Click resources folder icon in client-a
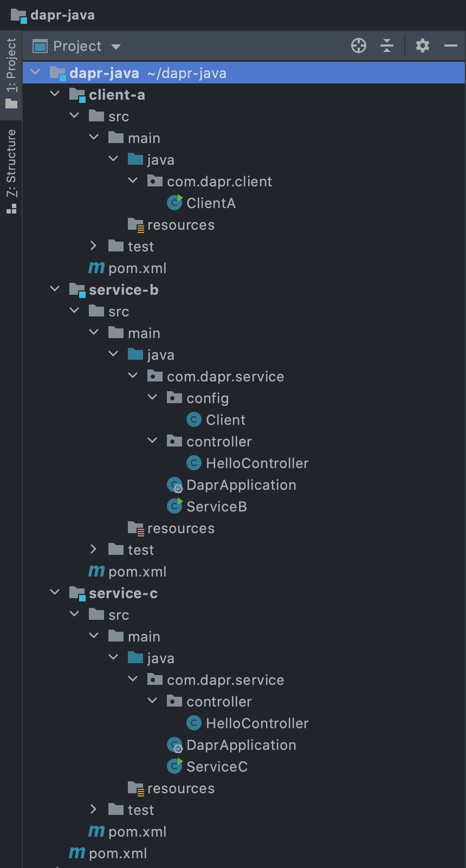466x868 pixels. tap(135, 225)
